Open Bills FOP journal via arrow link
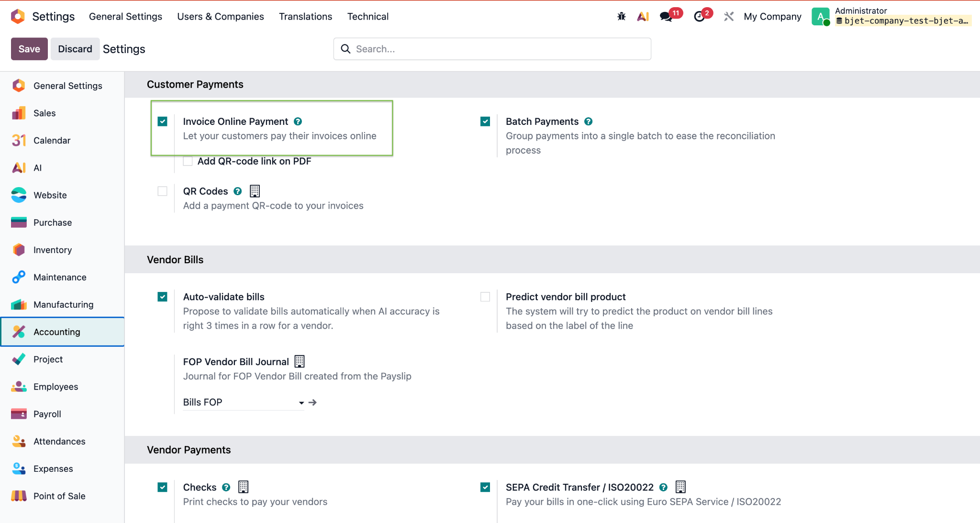The height and width of the screenshot is (523, 980). coord(312,402)
